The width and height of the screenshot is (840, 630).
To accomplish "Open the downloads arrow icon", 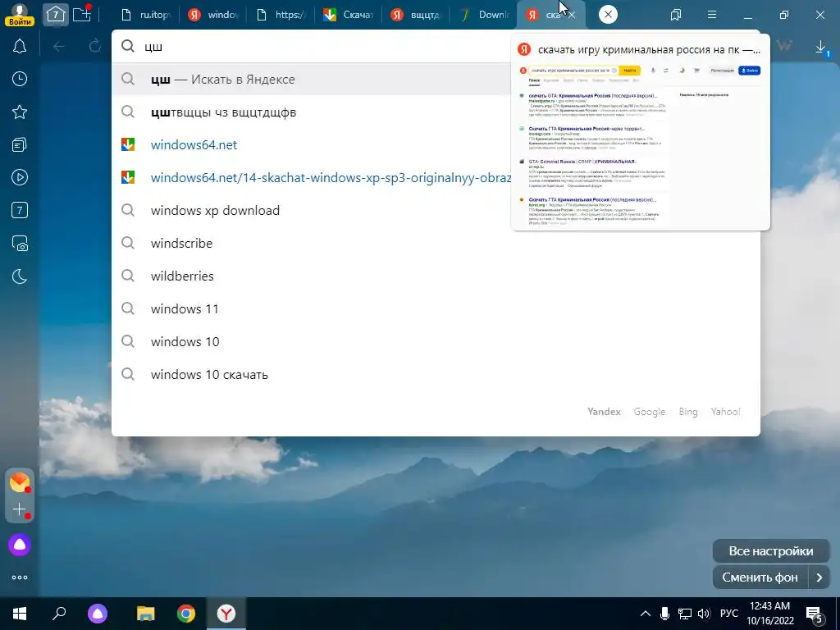I will click(821, 48).
